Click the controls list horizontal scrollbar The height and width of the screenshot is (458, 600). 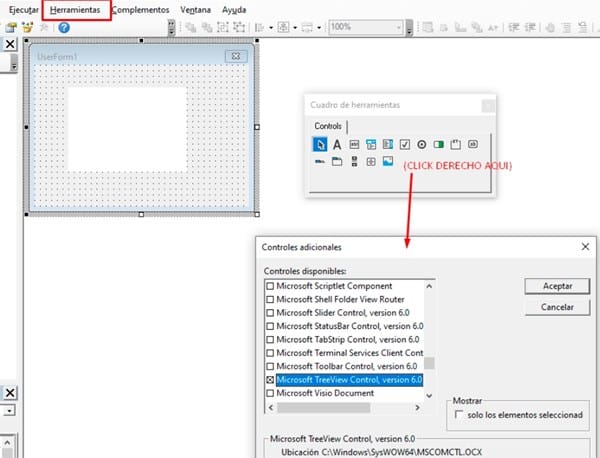point(343,408)
